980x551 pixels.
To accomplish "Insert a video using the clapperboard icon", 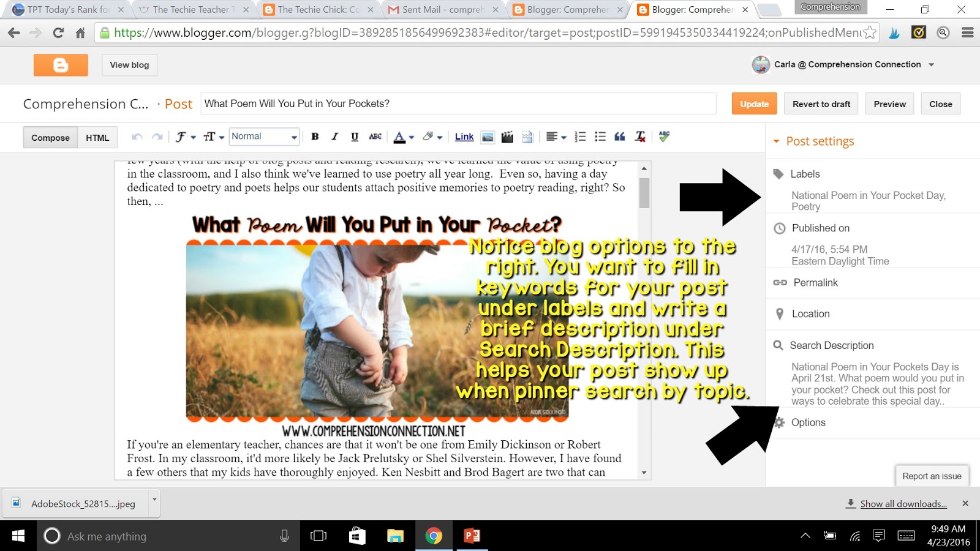I will (x=507, y=137).
